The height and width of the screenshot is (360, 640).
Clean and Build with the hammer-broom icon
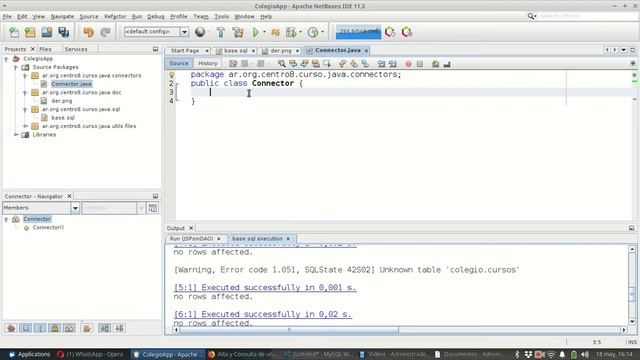(238, 32)
